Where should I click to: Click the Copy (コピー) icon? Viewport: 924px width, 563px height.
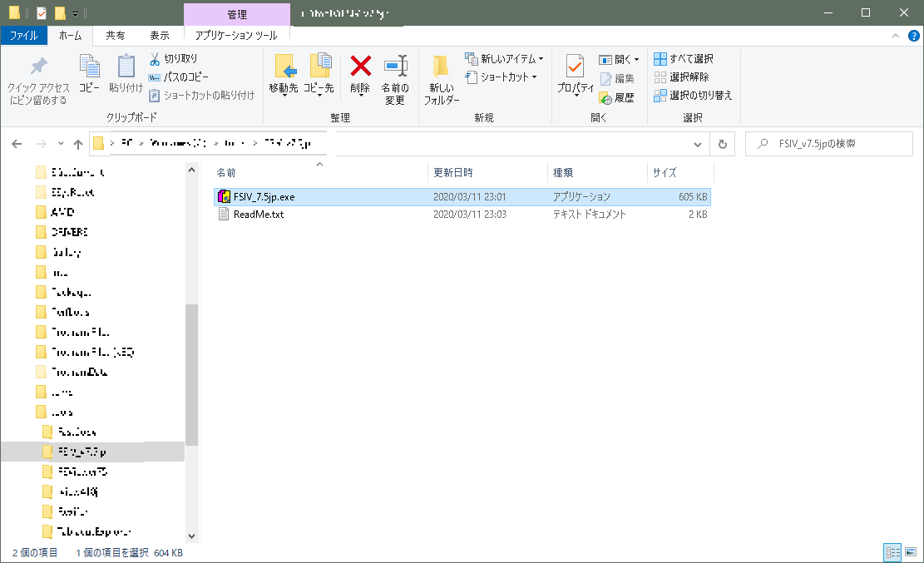point(89,67)
